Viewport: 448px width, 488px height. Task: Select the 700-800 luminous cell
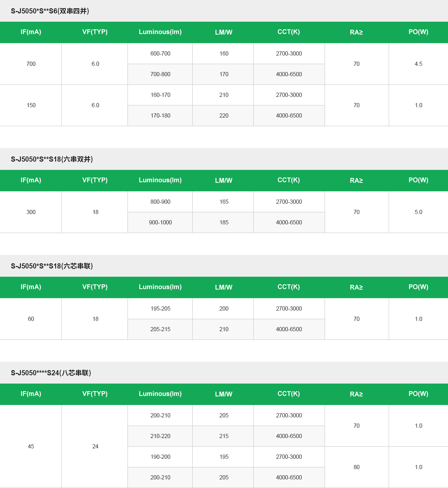click(x=160, y=74)
